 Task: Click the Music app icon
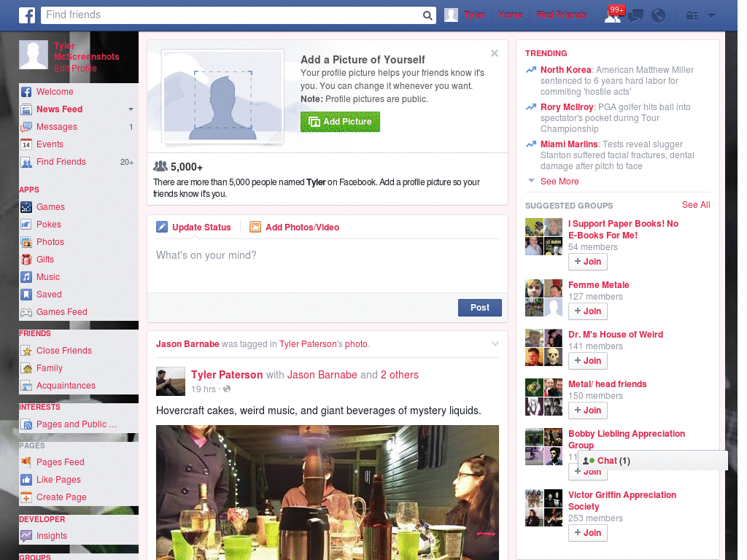pos(26,277)
